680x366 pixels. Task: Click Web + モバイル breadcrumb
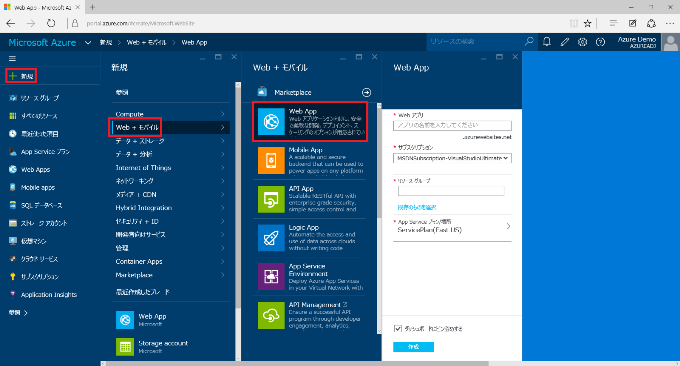(146, 42)
